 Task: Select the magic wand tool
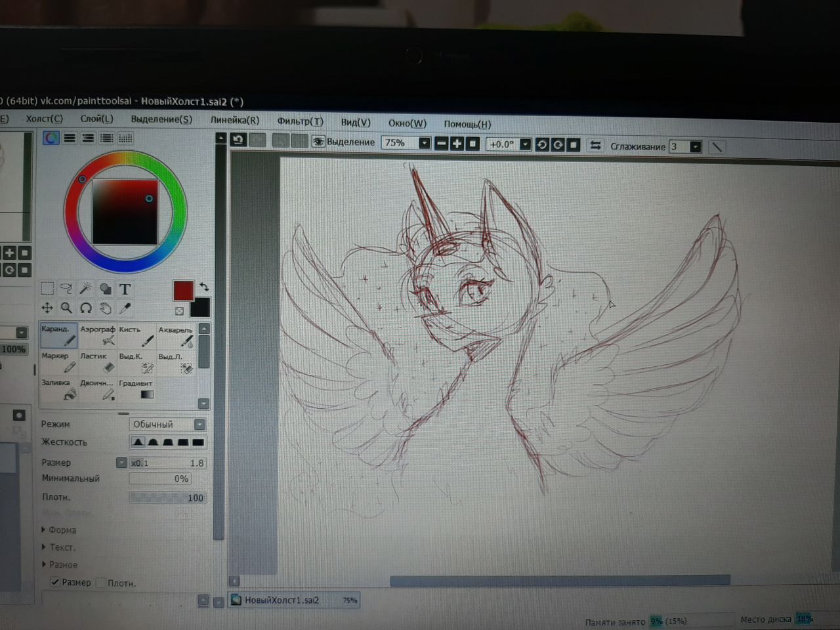pos(85,288)
